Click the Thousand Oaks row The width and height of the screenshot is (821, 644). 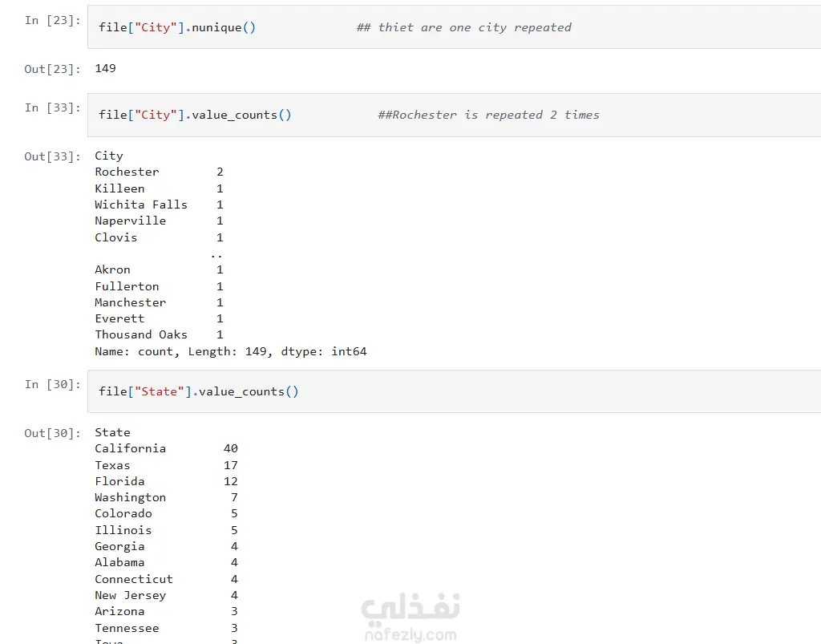(160, 335)
